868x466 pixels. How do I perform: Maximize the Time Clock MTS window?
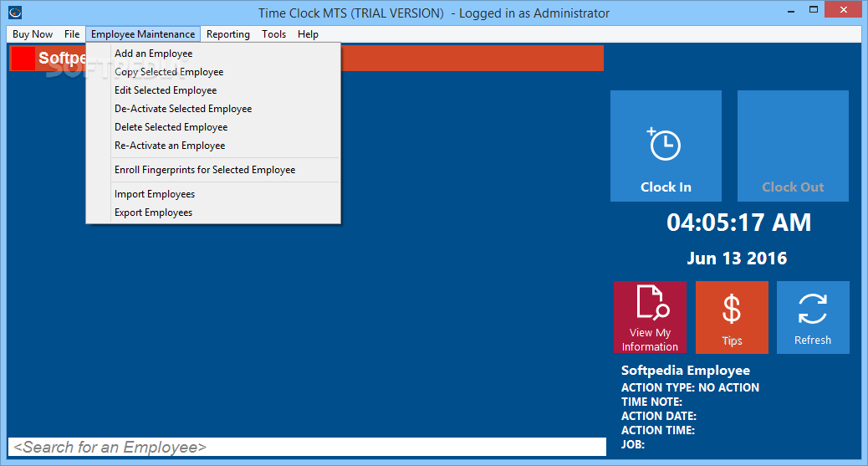pos(813,10)
